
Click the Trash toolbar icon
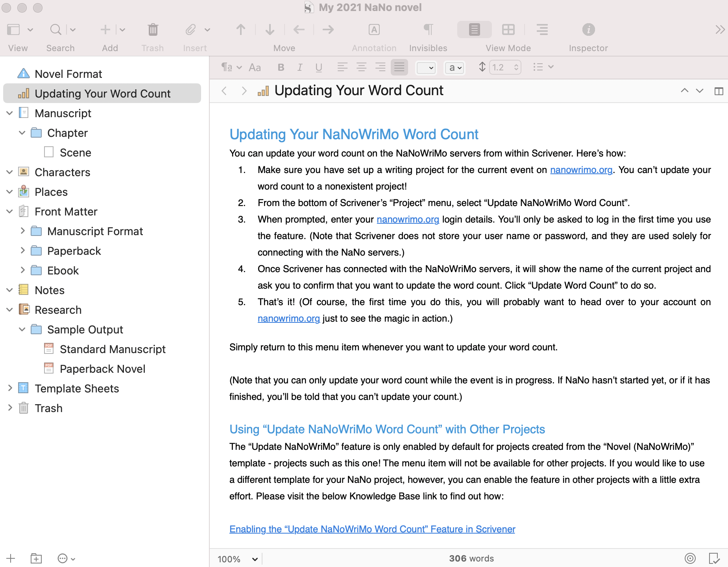point(153,29)
